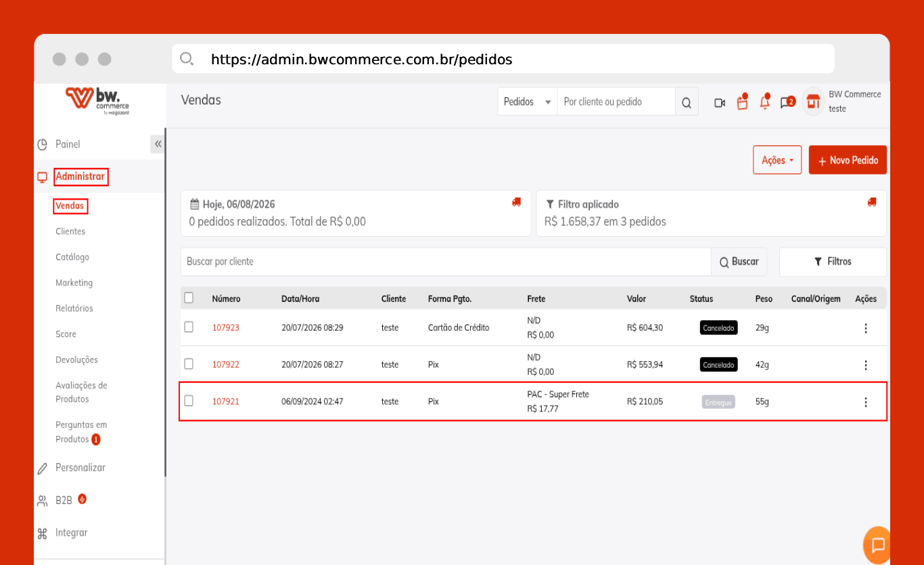Open order number 107922 link

click(x=226, y=365)
